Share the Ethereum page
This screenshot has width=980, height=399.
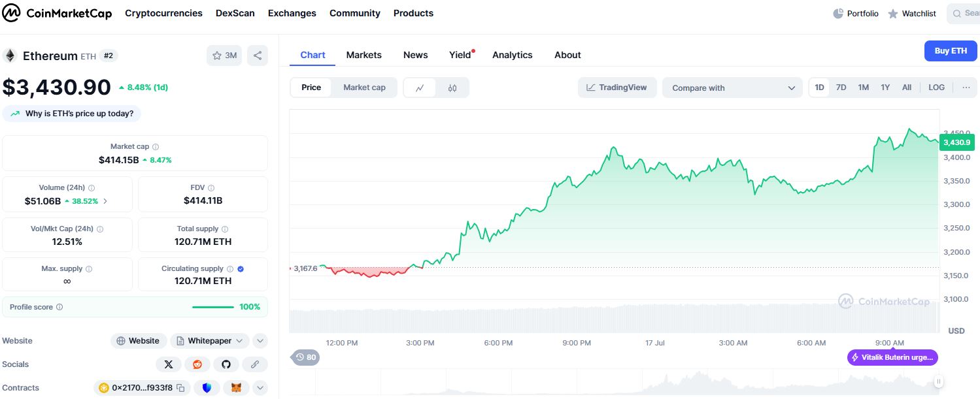[258, 56]
